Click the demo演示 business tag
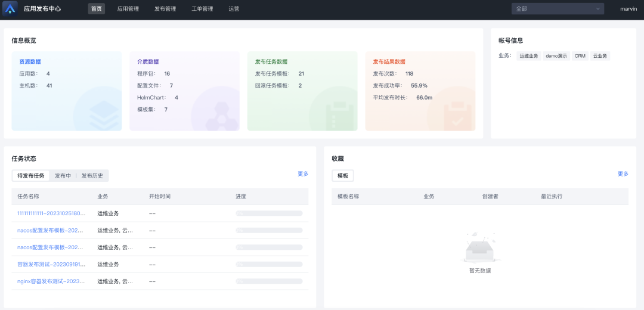This screenshot has height=310, width=644. pos(556,56)
